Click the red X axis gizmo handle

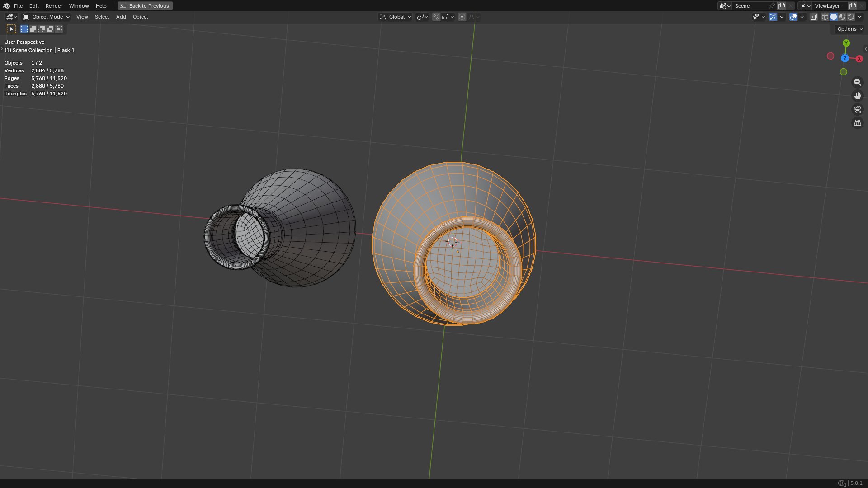pos(859,59)
